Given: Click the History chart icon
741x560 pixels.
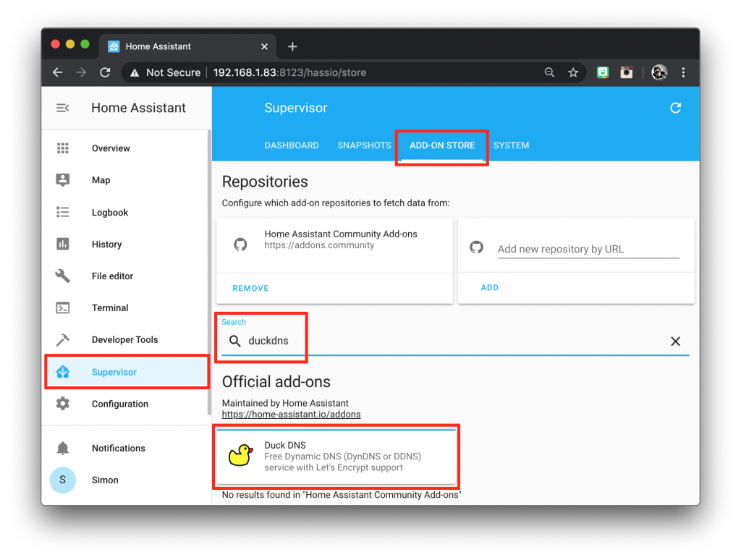Looking at the screenshot, I should tap(62, 244).
